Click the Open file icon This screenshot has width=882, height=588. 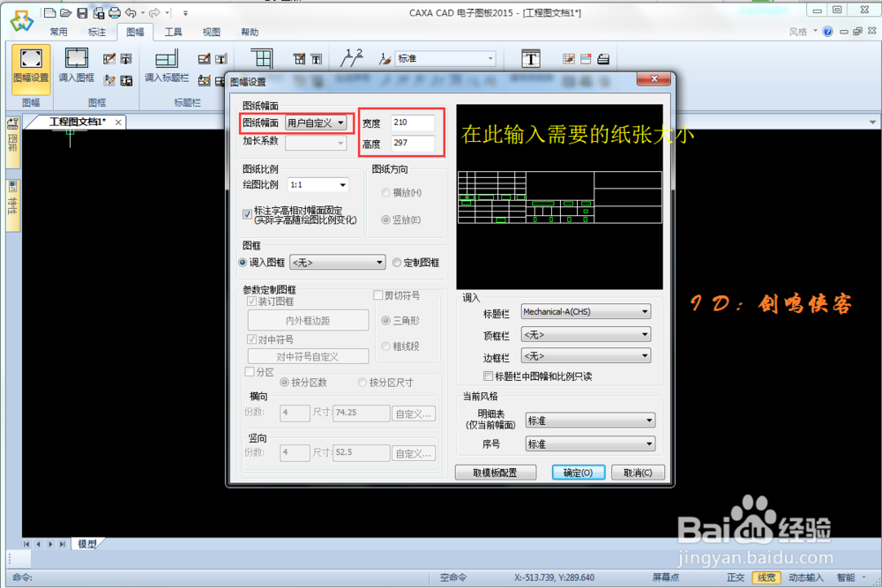tap(66, 12)
